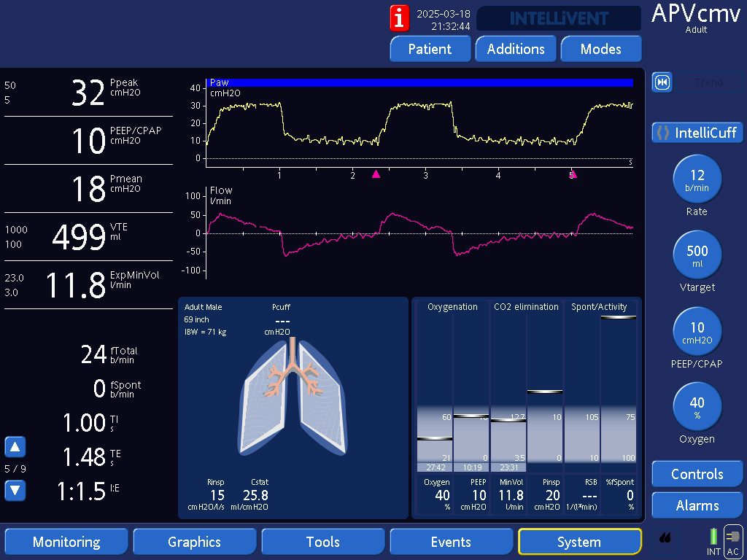The height and width of the screenshot is (560, 747).
Task: Open the Alarms window
Action: point(697,505)
